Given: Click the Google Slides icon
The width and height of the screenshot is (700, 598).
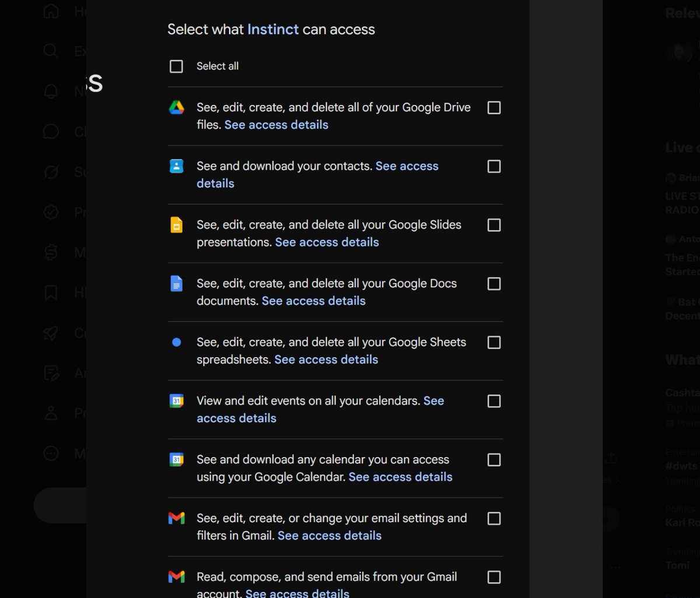Looking at the screenshot, I should point(176,225).
